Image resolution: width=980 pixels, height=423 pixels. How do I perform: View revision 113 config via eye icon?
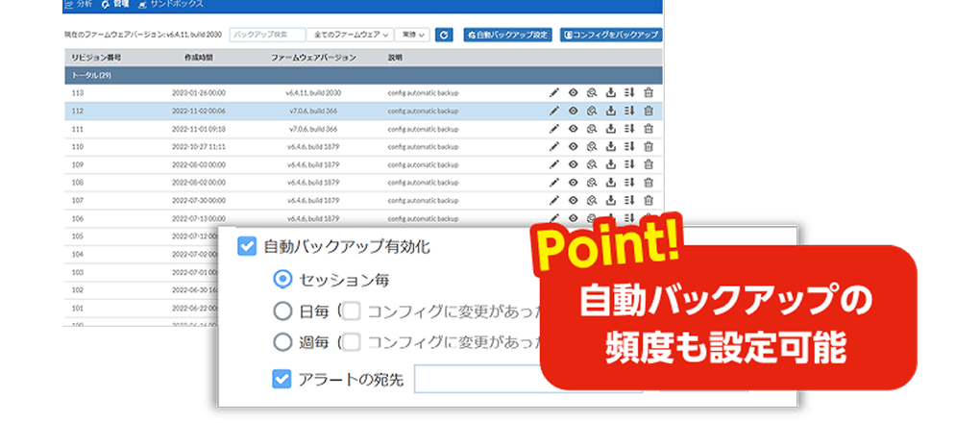[x=573, y=92]
